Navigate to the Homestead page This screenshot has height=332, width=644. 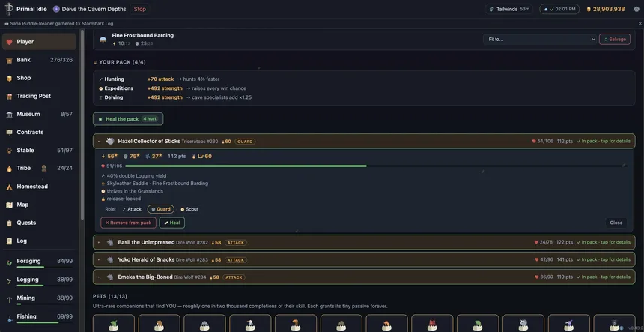(39, 187)
